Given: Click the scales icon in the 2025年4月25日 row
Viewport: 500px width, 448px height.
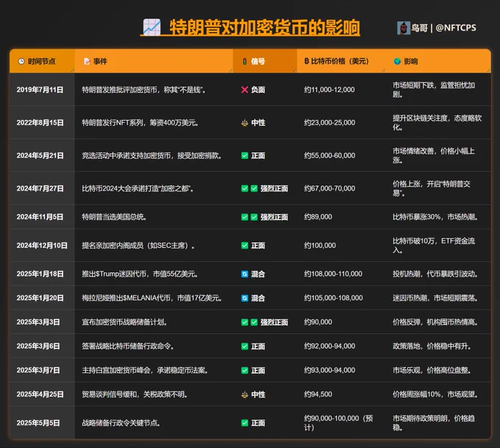Looking at the screenshot, I should pyautogui.click(x=245, y=395).
